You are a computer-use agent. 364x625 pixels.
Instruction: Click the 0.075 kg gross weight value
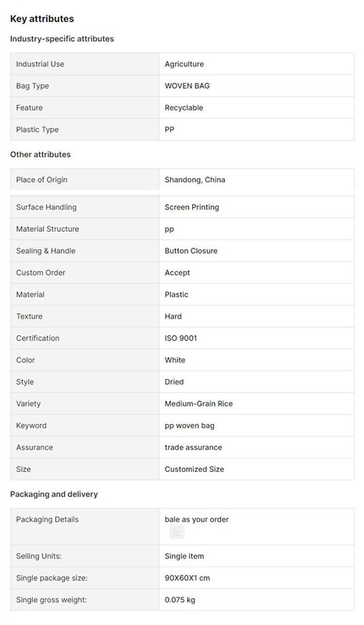point(180,600)
